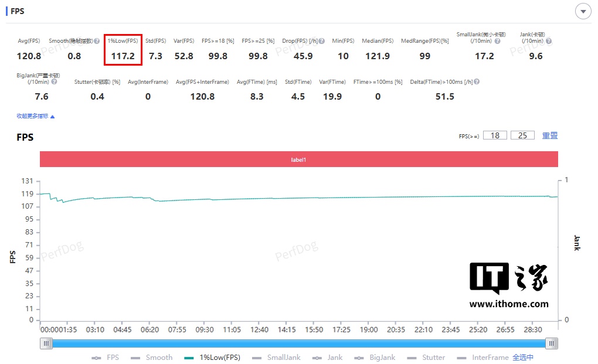Click the right handle of the range slider
This screenshot has height=364, width=598.
pos(552,343)
